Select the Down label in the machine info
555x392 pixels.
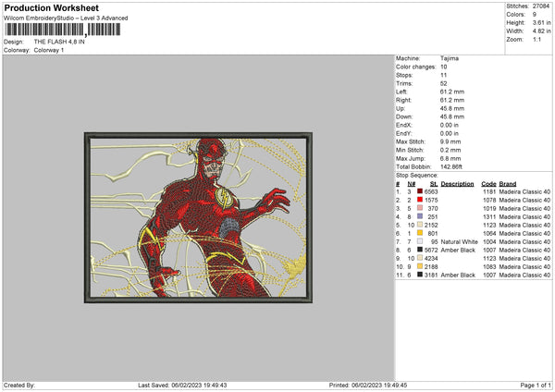[404, 116]
